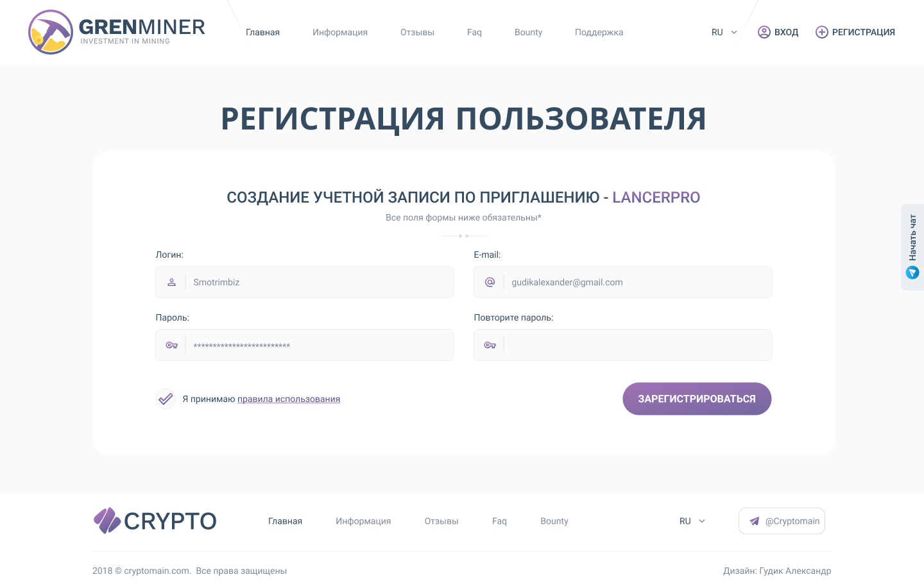Toggle the terms acceptance checkbox
The image size is (924, 586).
click(x=166, y=399)
